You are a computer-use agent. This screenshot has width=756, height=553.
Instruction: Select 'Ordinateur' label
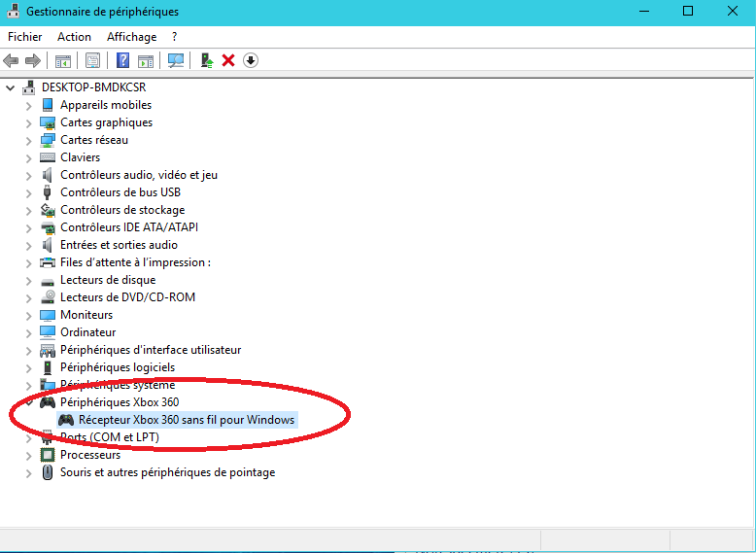87,332
